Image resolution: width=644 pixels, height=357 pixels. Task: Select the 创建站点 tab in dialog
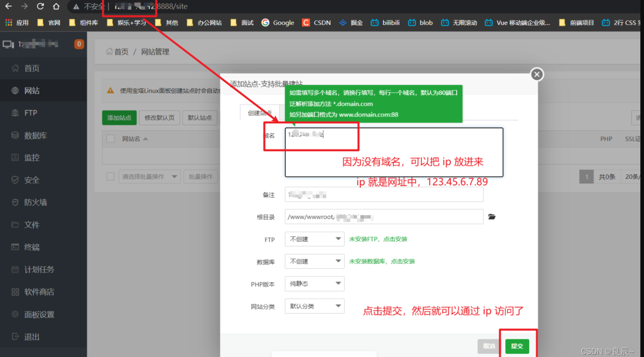[x=260, y=113]
